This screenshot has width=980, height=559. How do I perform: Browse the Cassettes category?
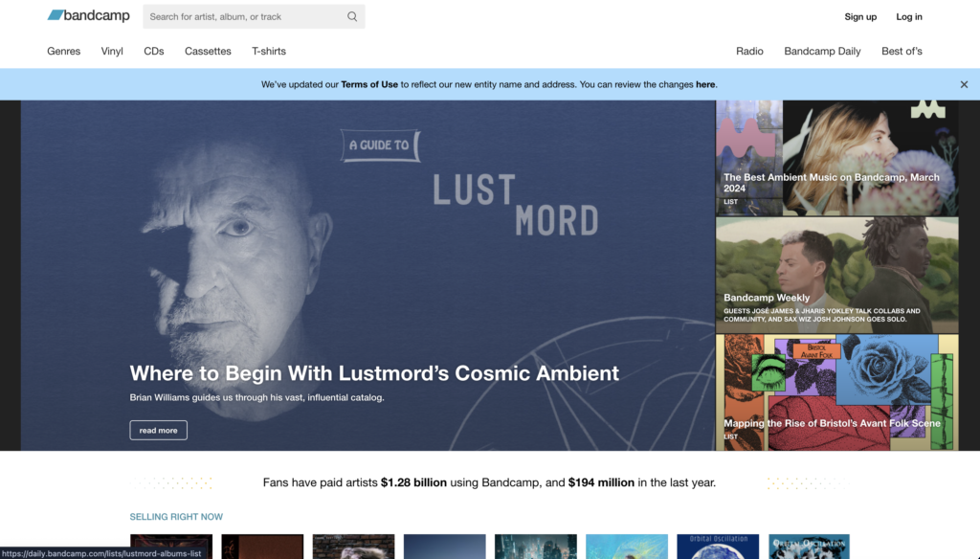coord(208,52)
